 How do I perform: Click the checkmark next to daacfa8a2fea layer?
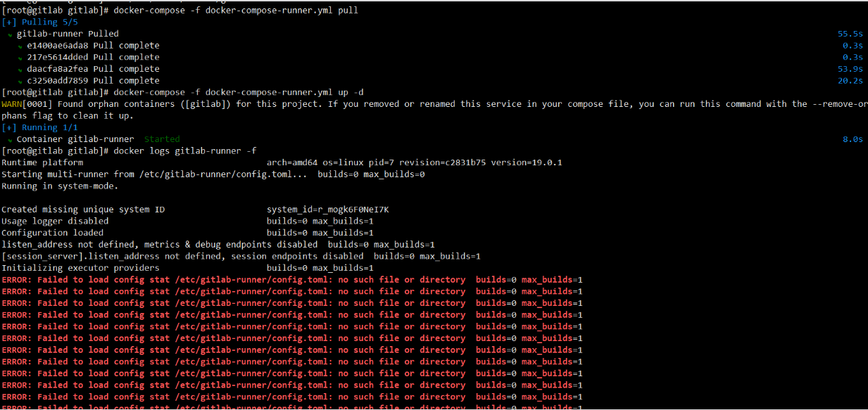pos(20,70)
